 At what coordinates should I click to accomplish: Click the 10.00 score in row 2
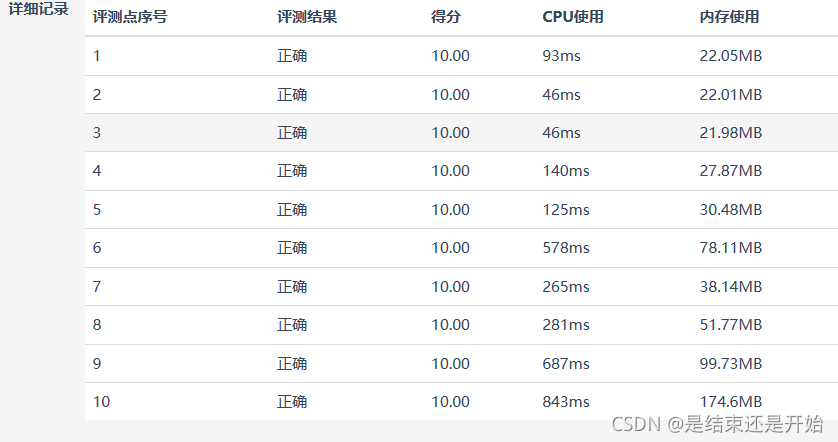click(451, 95)
